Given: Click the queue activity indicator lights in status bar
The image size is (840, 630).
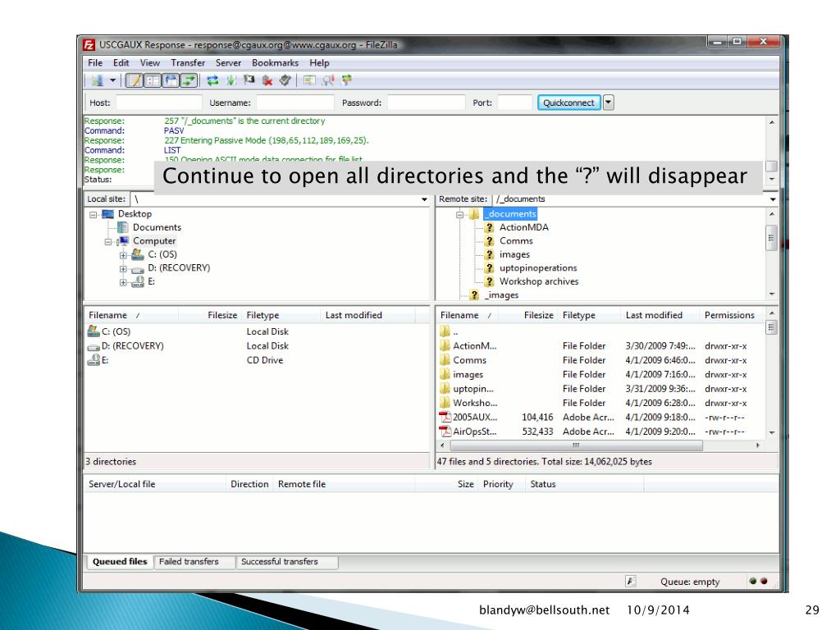Looking at the screenshot, I should [758, 582].
